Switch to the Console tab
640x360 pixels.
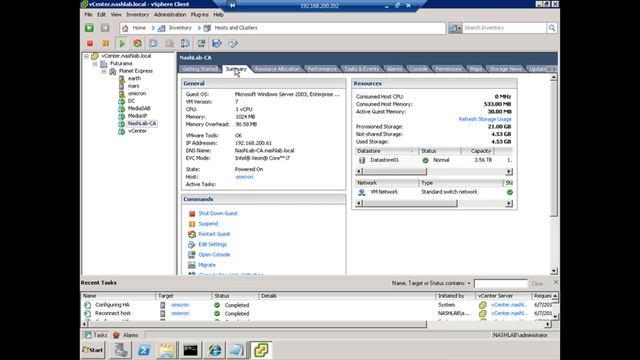(418, 69)
